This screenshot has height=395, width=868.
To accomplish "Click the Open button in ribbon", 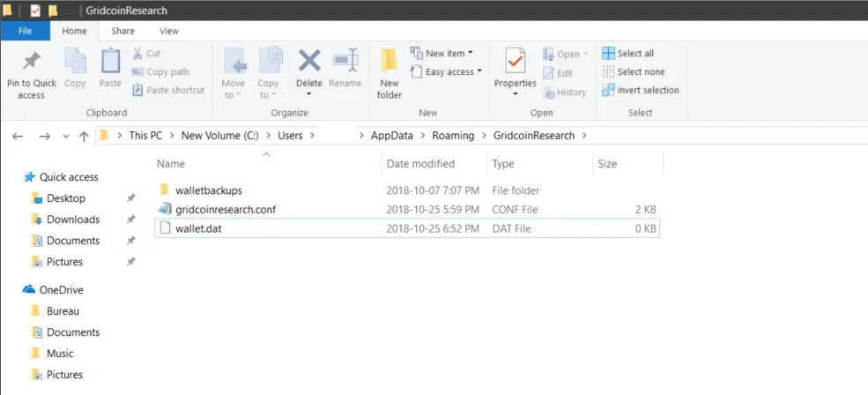I will pos(565,54).
